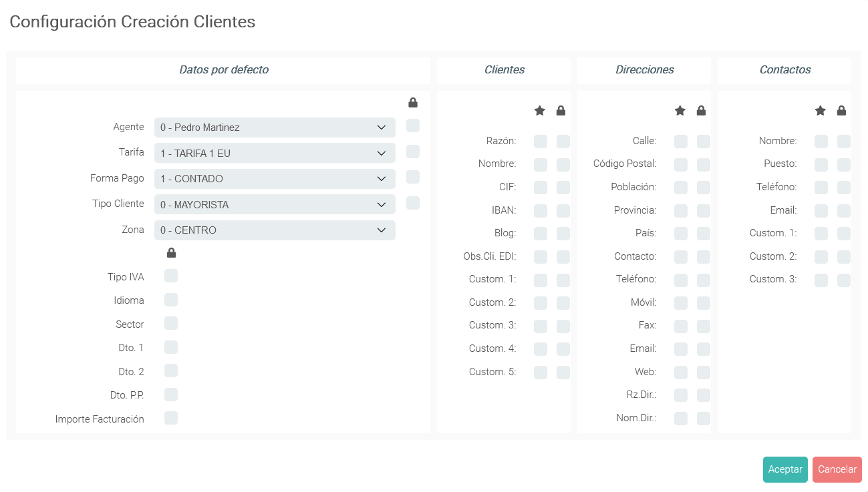
Task: Toggle the lock checkbox next to Forma Pago
Action: point(413,177)
